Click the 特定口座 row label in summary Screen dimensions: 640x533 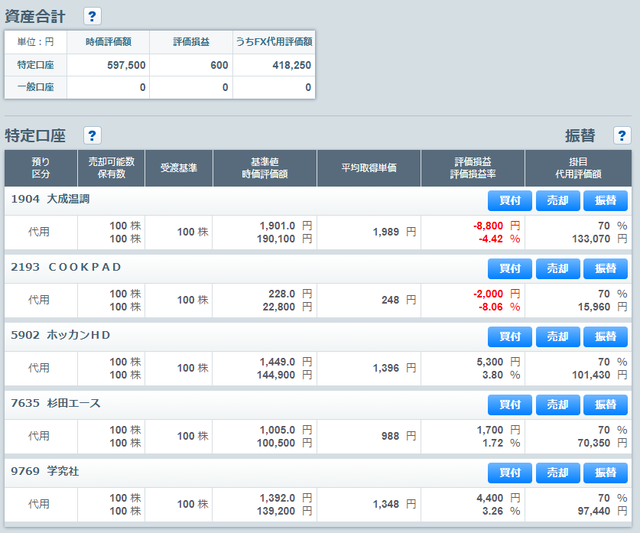pyautogui.click(x=36, y=65)
